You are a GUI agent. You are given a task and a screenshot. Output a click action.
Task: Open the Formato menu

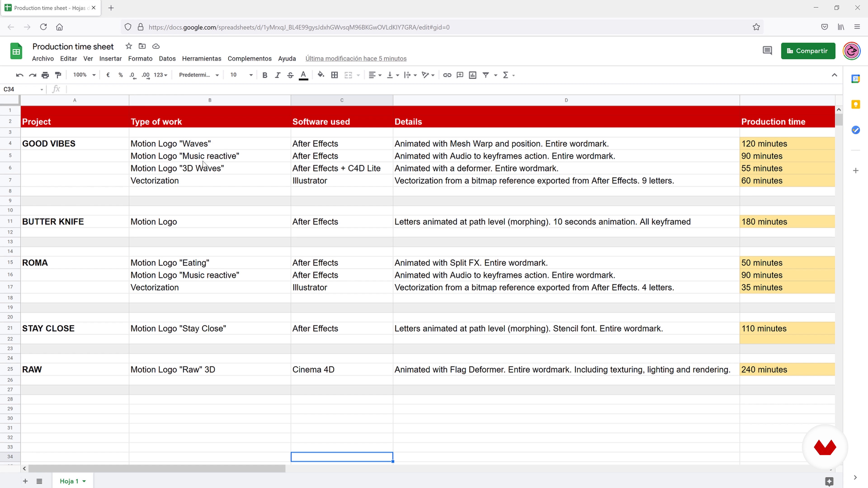(x=140, y=59)
